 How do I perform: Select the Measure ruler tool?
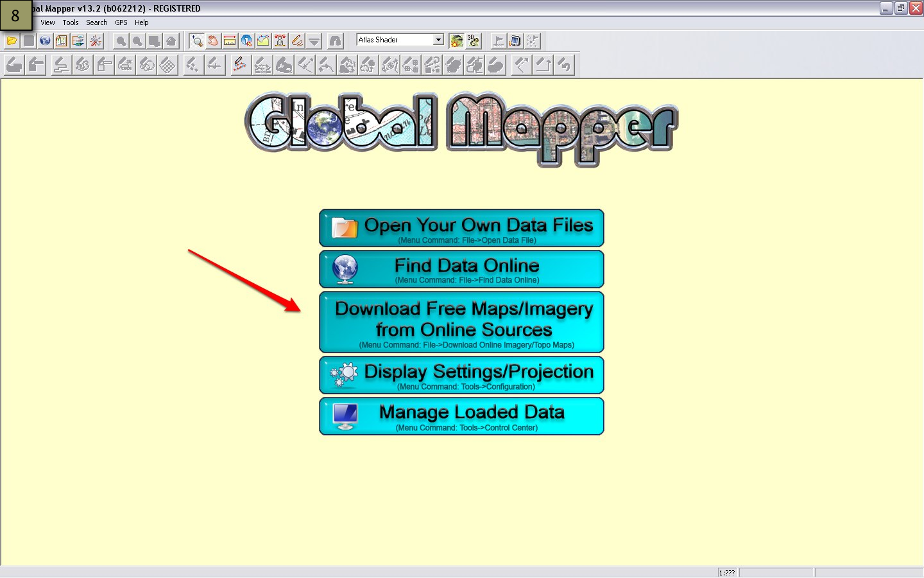230,41
